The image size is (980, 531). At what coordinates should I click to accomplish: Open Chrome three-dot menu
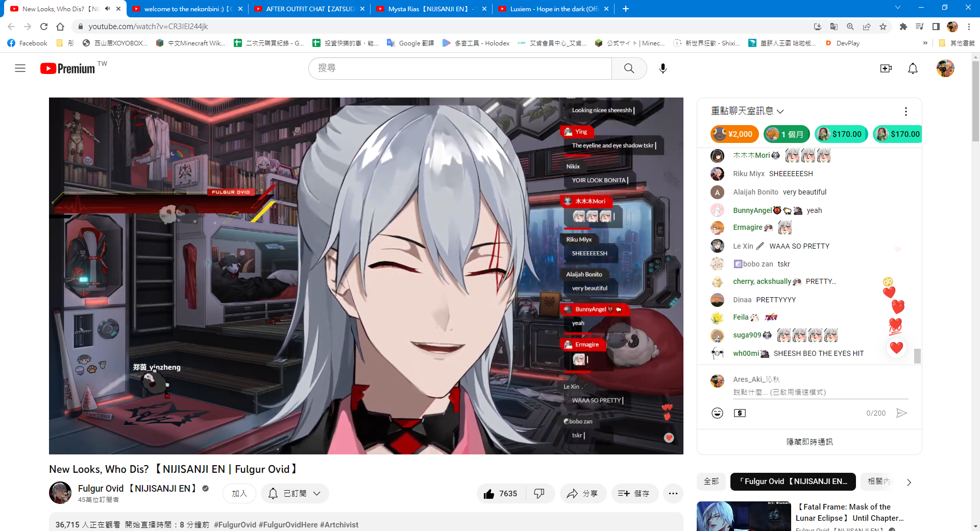[969, 27]
